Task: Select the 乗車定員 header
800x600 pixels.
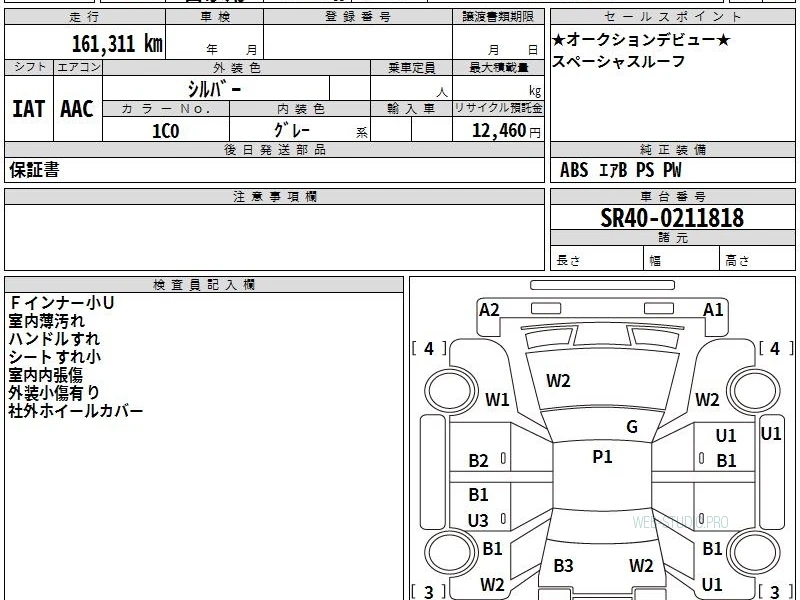Action: (411, 68)
